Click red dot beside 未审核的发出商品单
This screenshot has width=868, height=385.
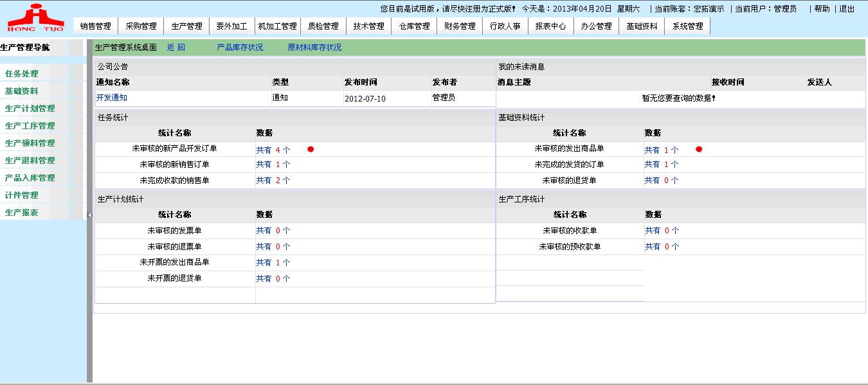[x=699, y=149]
